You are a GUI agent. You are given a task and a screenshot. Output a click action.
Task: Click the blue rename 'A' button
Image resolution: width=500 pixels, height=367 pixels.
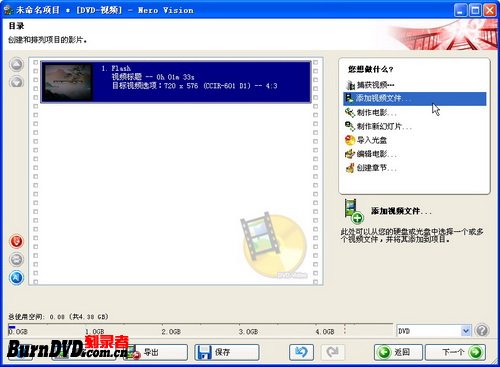[x=16, y=277]
